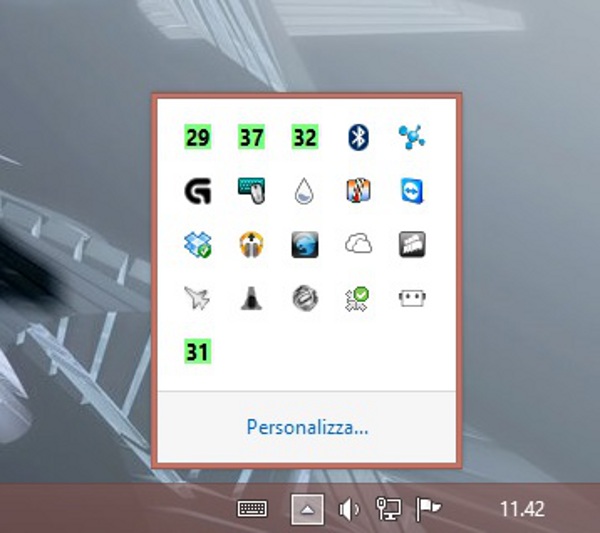Click the dark grey square sails icon
The height and width of the screenshot is (533, 600).
[412, 244]
